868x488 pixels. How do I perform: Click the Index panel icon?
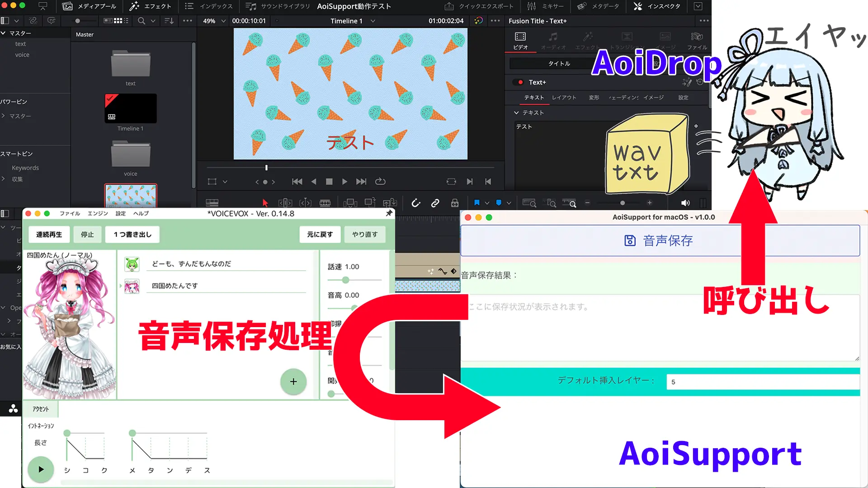tap(189, 6)
